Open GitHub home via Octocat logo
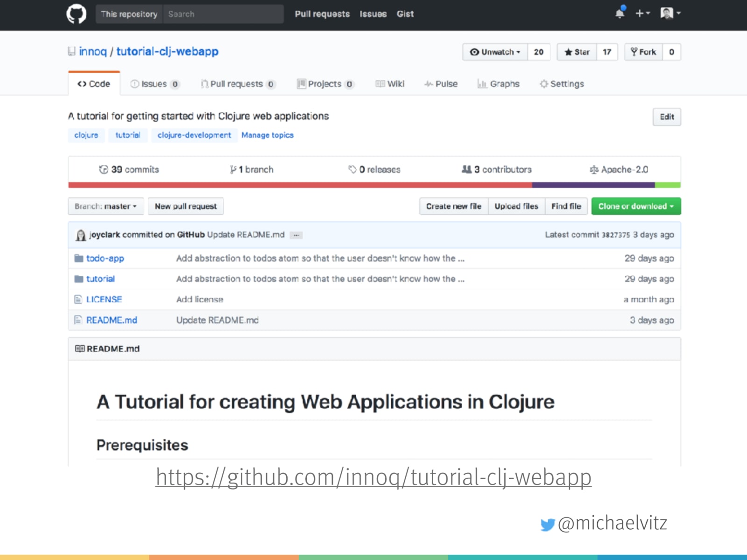This screenshot has height=560, width=747. point(76,14)
